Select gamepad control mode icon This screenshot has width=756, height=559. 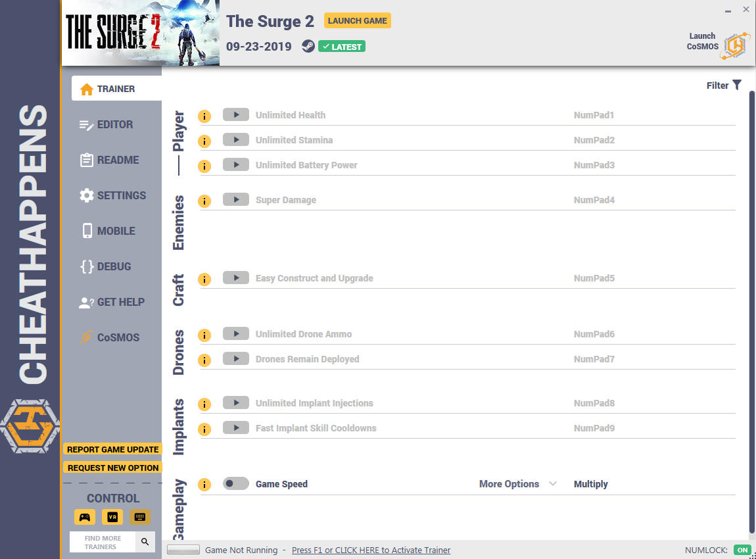pyautogui.click(x=85, y=517)
